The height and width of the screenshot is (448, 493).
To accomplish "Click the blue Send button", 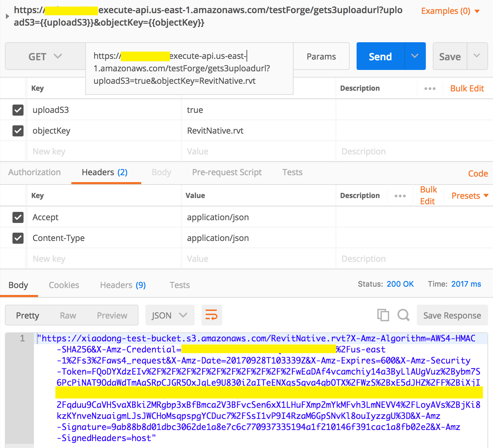I will (380, 56).
